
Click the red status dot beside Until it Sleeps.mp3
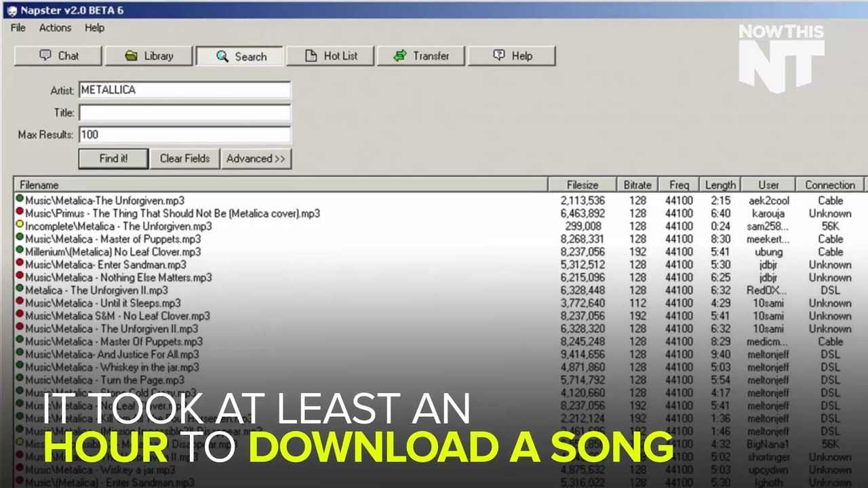click(x=20, y=302)
